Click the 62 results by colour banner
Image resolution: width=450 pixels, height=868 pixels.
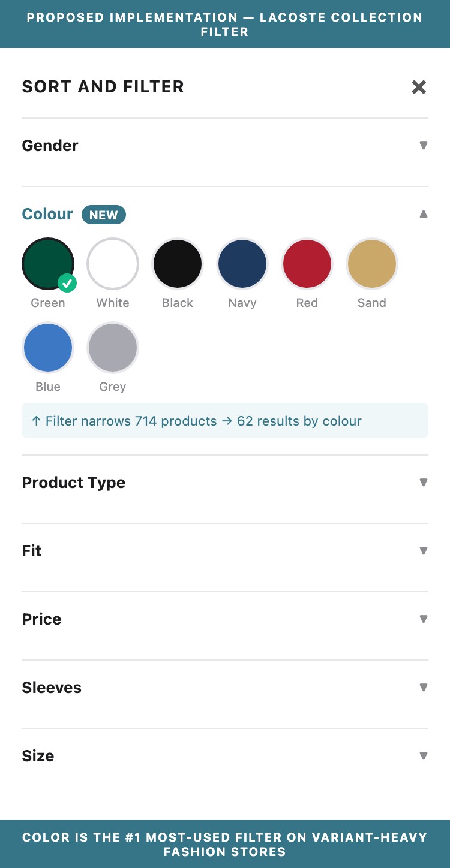click(x=225, y=421)
